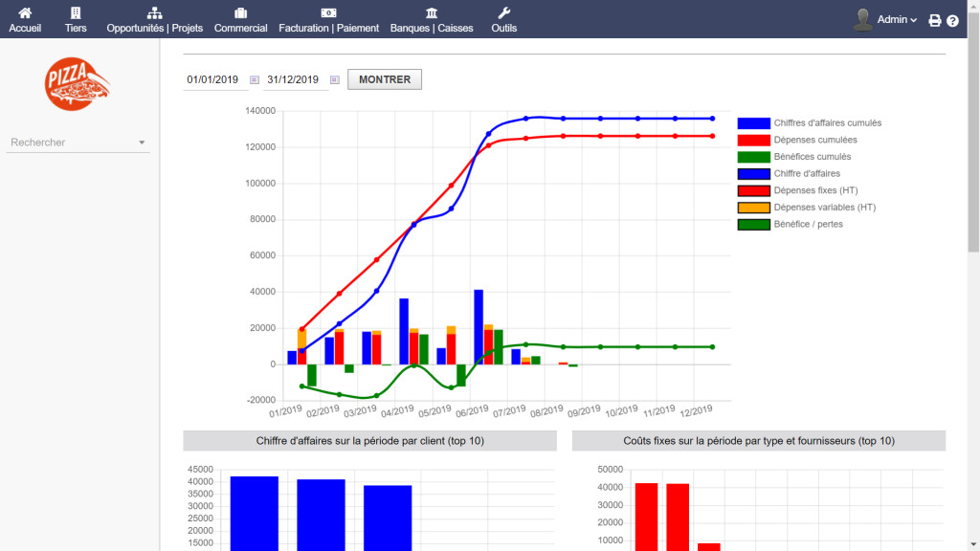This screenshot has height=551, width=980.
Task: Click the Bénéfice / pertes legend label
Action: pyautogui.click(x=808, y=224)
